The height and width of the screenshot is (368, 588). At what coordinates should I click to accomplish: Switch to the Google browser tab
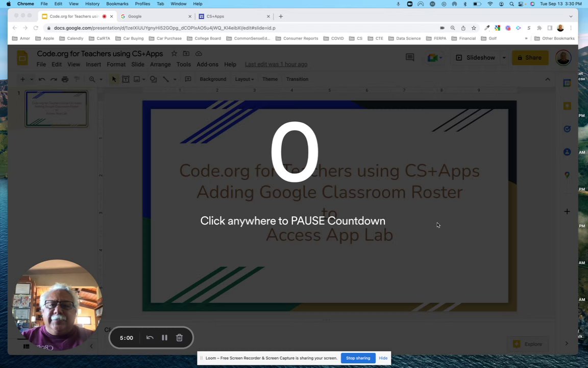[x=156, y=16]
